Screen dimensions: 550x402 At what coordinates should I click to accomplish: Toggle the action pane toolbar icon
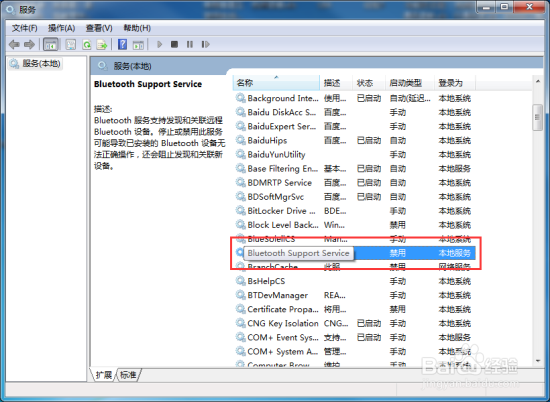[x=138, y=45]
